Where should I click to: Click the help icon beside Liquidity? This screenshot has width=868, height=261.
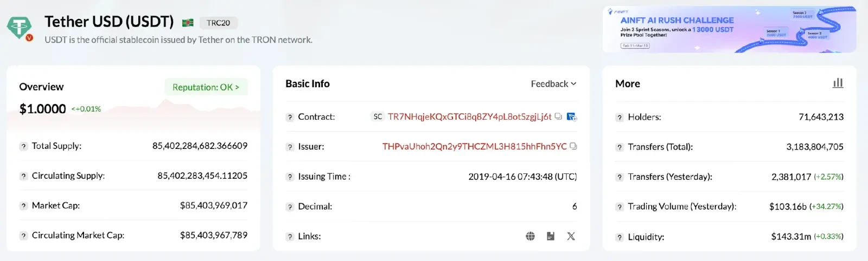620,237
